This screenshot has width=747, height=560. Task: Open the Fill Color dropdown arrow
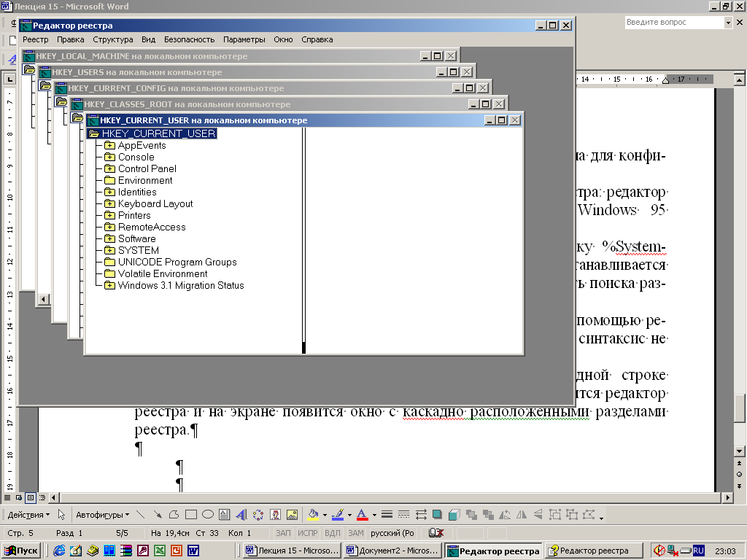[x=325, y=515]
